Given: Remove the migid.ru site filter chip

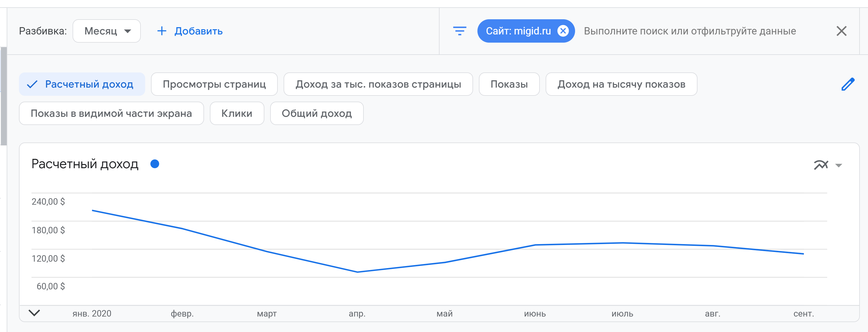Looking at the screenshot, I should (x=563, y=31).
